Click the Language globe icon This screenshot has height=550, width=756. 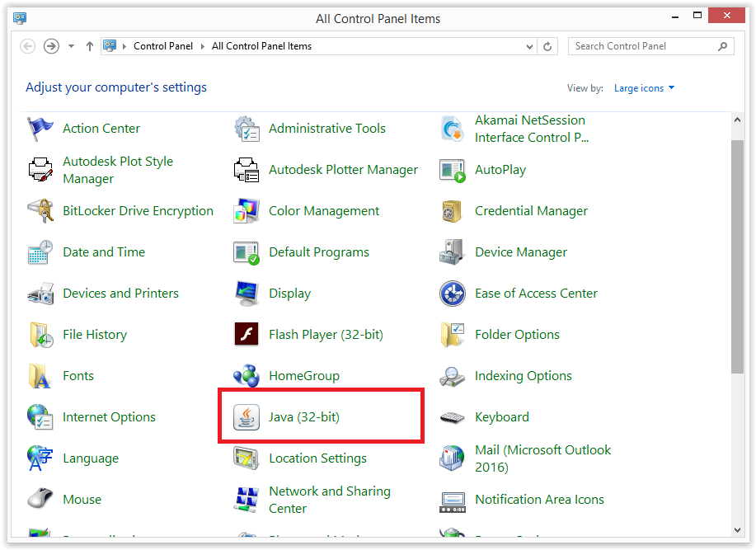click(x=40, y=458)
